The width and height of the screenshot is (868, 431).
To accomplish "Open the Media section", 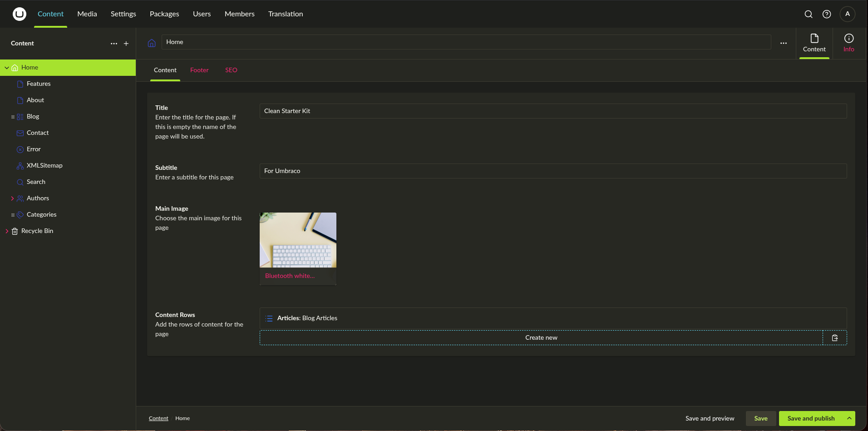I will [87, 14].
